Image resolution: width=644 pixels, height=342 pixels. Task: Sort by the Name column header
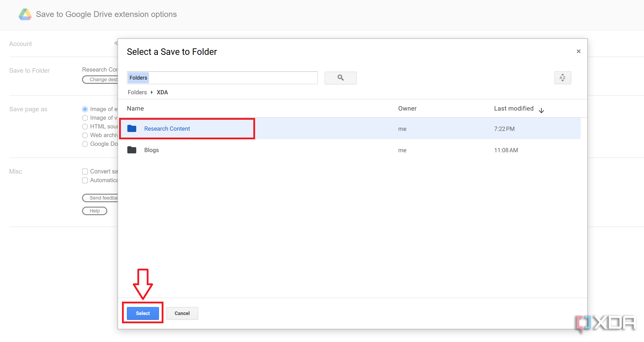coord(135,109)
